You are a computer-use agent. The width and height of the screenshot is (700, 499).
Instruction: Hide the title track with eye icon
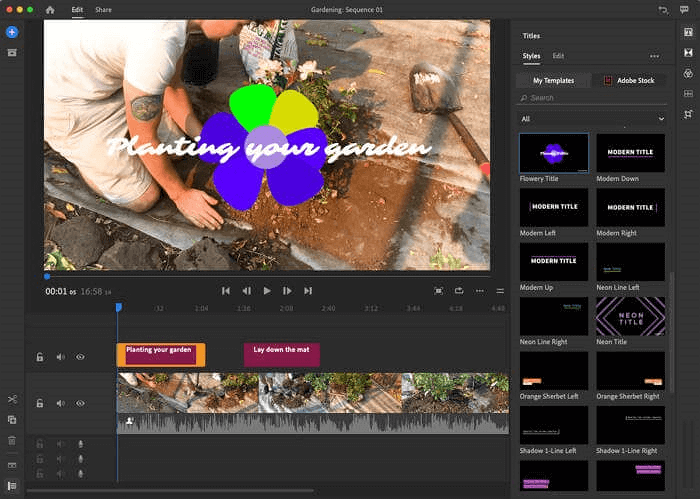coord(80,356)
